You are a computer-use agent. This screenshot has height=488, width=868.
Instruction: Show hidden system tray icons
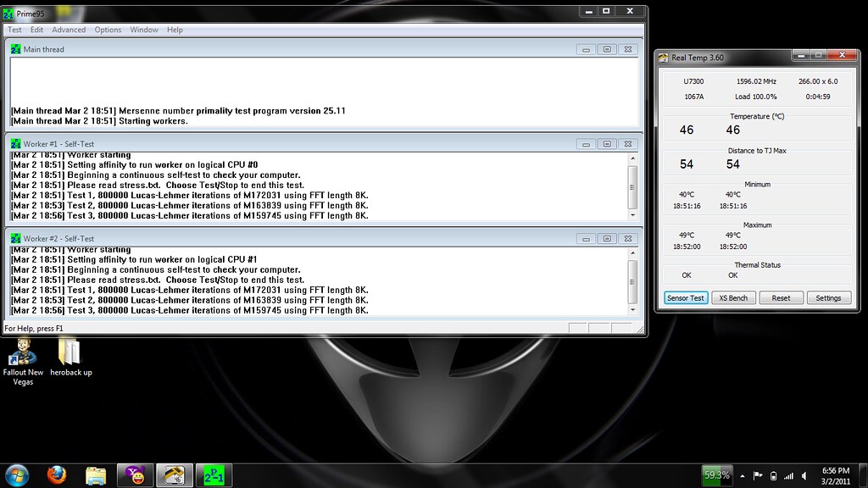pos(743,476)
